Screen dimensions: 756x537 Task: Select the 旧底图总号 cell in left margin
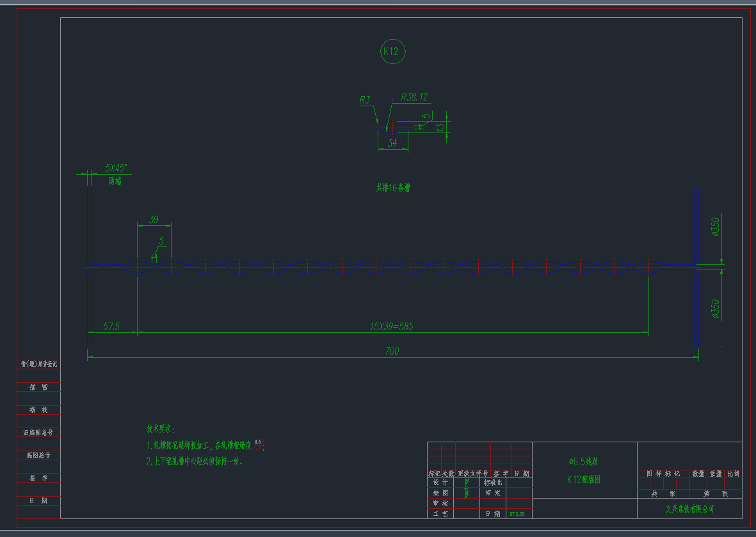click(39, 433)
